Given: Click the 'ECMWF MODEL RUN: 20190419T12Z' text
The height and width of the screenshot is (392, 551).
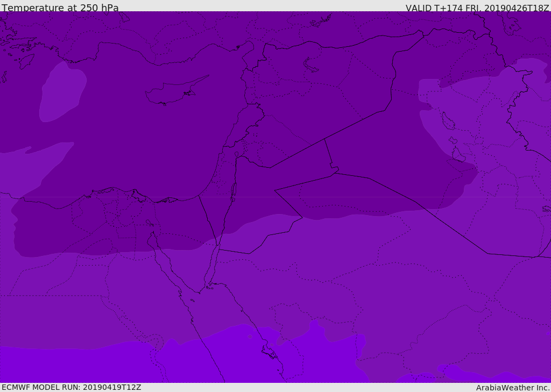Looking at the screenshot, I should tap(72, 387).
